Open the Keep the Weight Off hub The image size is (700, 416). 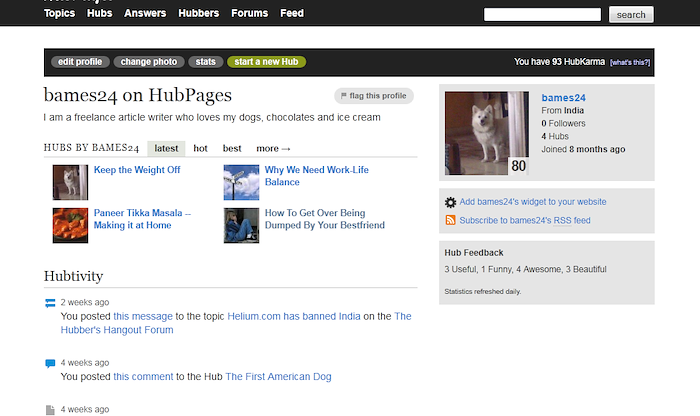pos(137,170)
